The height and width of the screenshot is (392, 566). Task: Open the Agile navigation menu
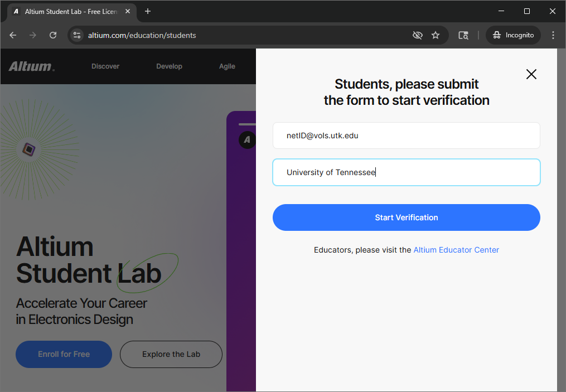click(227, 66)
